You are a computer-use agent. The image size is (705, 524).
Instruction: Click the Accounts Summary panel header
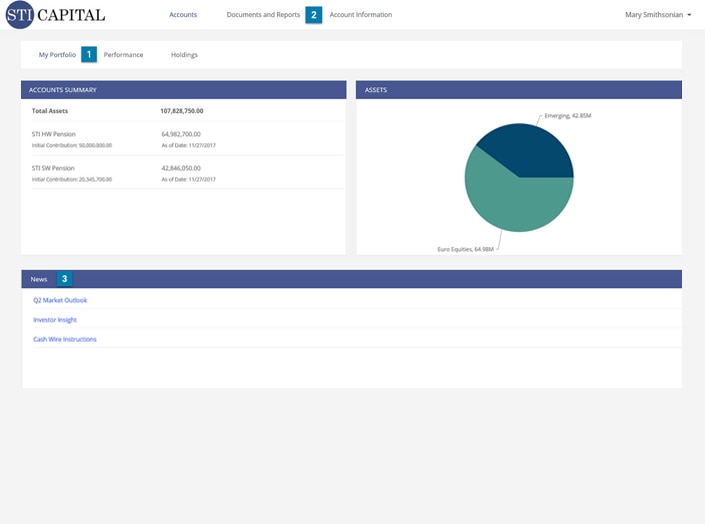[183, 90]
